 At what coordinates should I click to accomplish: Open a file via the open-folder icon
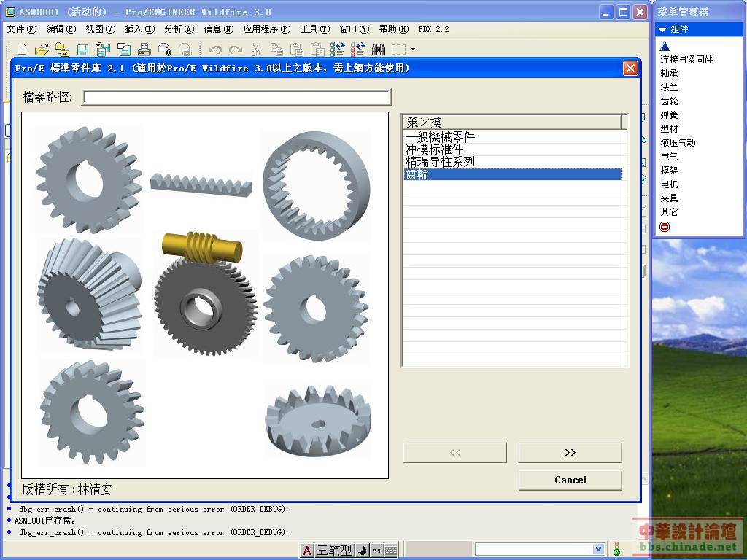point(42,49)
